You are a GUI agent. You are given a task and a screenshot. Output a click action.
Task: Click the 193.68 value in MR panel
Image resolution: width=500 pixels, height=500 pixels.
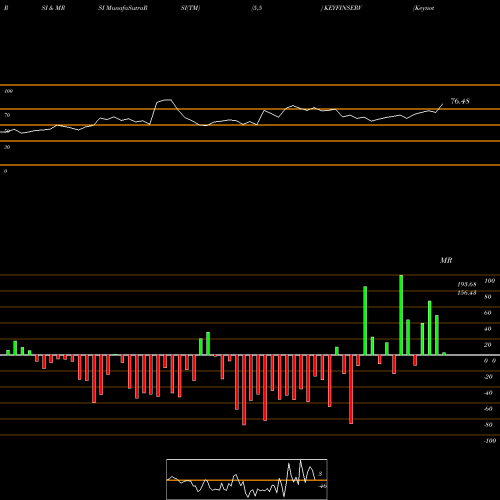coord(467,284)
